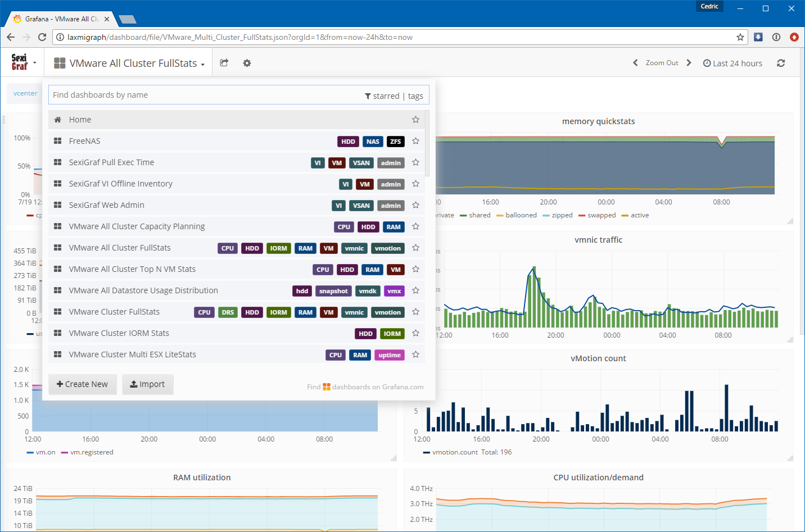Image resolution: width=805 pixels, height=532 pixels.
Task: Star the FreeNAS dashboard
Action: coord(415,141)
